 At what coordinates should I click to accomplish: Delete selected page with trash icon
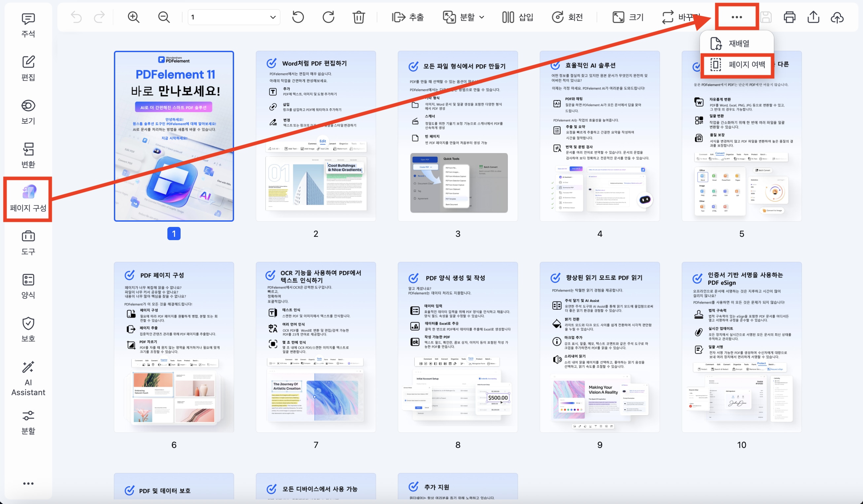359,17
